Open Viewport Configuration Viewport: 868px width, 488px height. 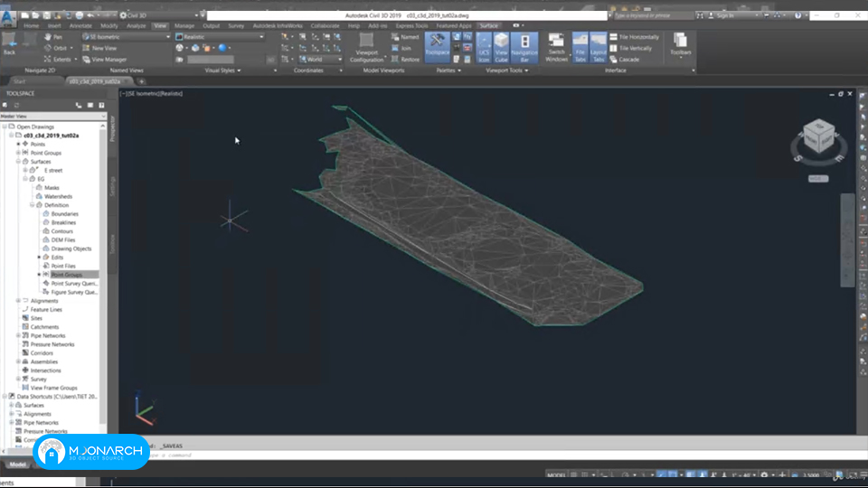[366, 48]
